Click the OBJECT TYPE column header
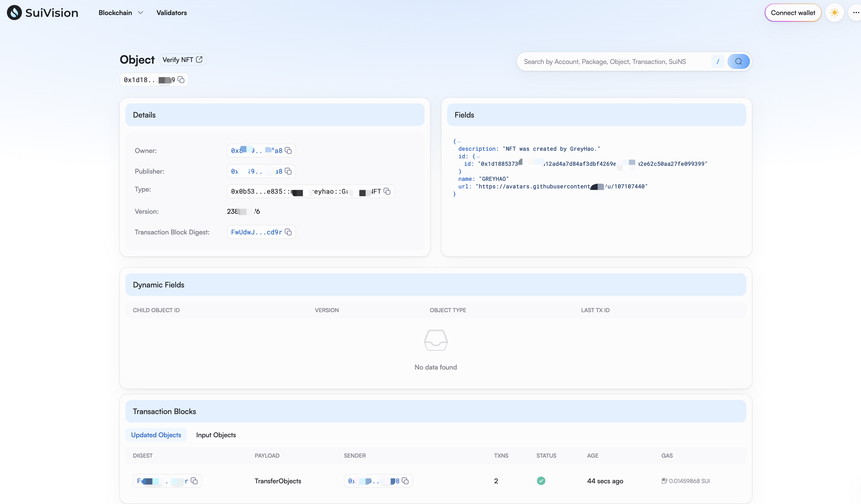The height and width of the screenshot is (504, 861). (x=447, y=310)
